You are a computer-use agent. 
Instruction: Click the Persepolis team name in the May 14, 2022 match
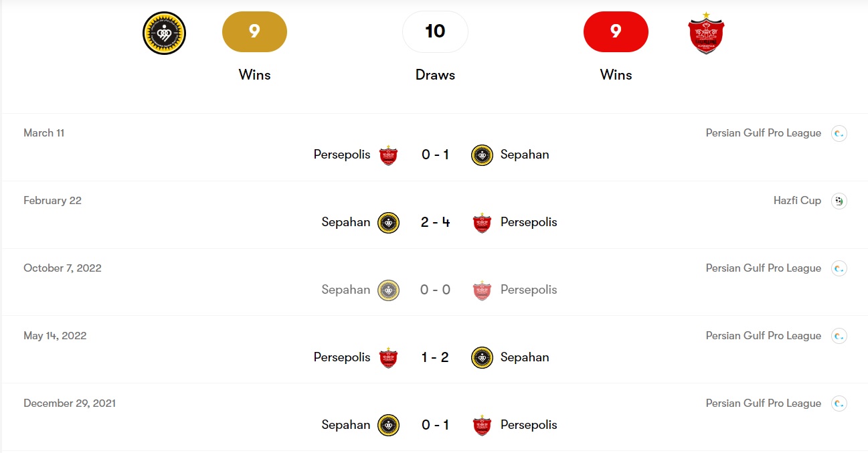(342, 357)
